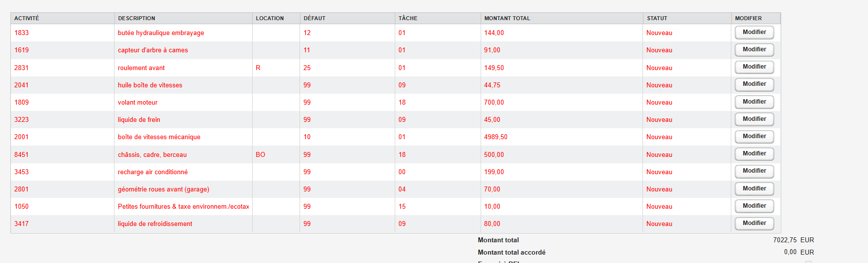Click Modifier beside liquide de frein
868x263 pixels.
pyautogui.click(x=754, y=119)
